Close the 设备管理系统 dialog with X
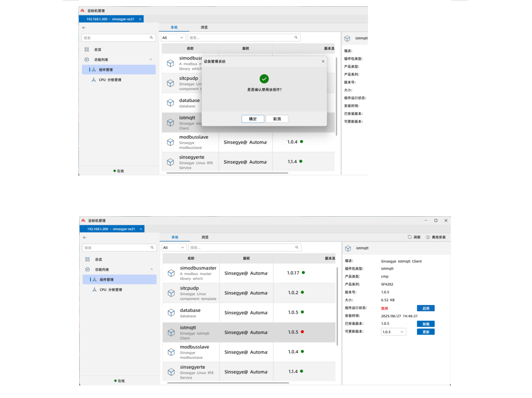The height and width of the screenshot is (398, 532). (x=323, y=61)
